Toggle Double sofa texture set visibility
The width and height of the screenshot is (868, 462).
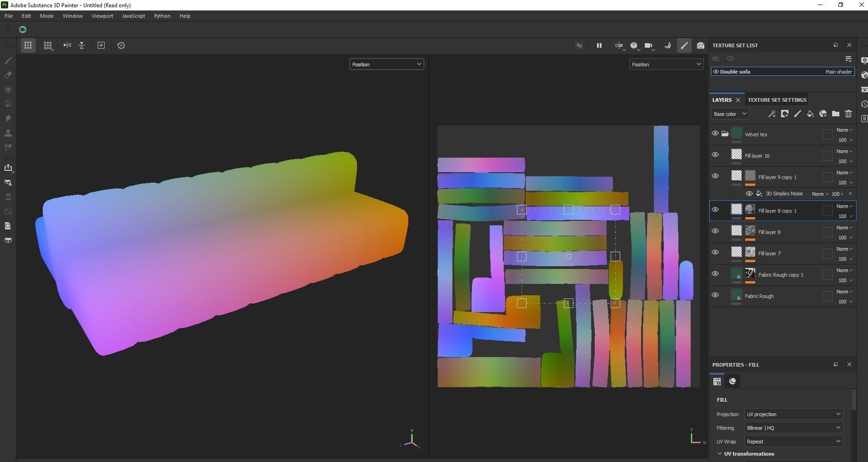(x=716, y=72)
